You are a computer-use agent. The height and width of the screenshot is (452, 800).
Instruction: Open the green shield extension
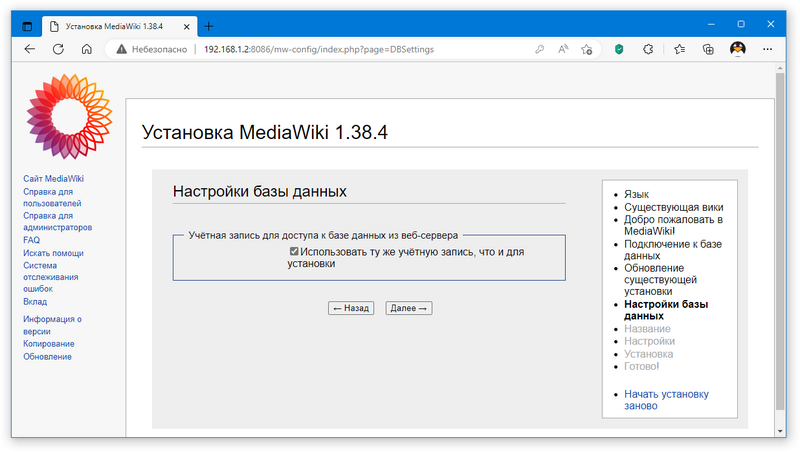tap(619, 49)
